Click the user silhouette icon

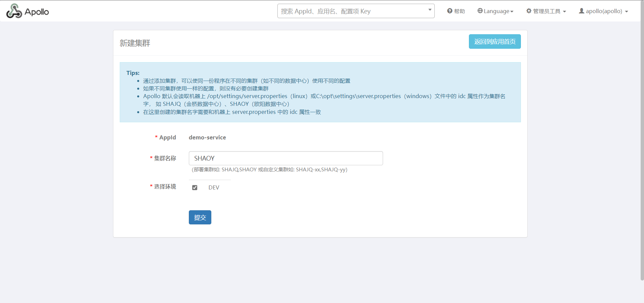point(581,11)
